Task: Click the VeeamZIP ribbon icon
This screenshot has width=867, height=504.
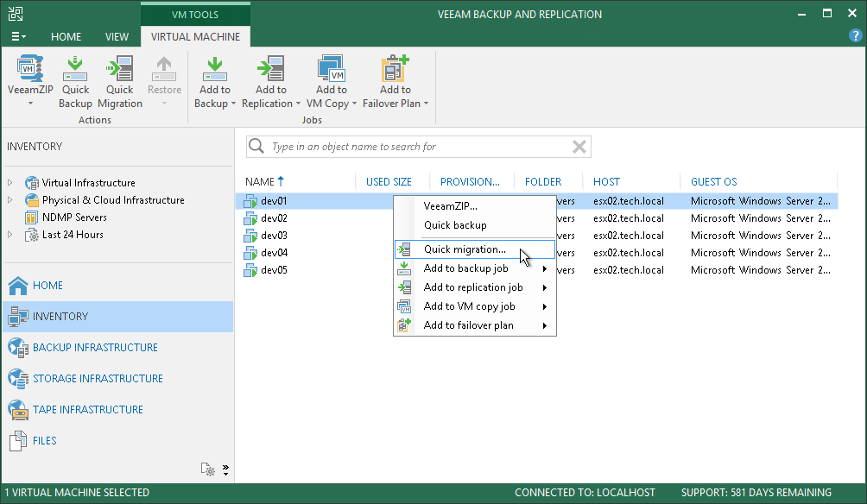Action: click(x=30, y=68)
